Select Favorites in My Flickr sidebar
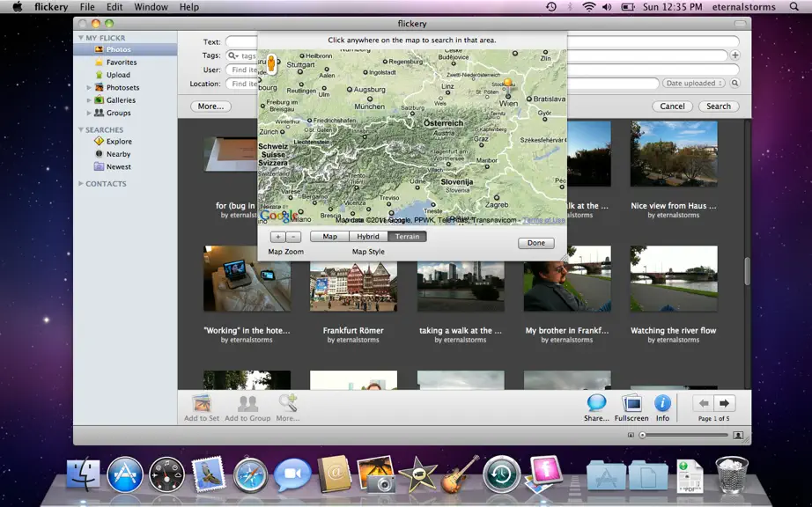The width and height of the screenshot is (812, 507). (122, 62)
